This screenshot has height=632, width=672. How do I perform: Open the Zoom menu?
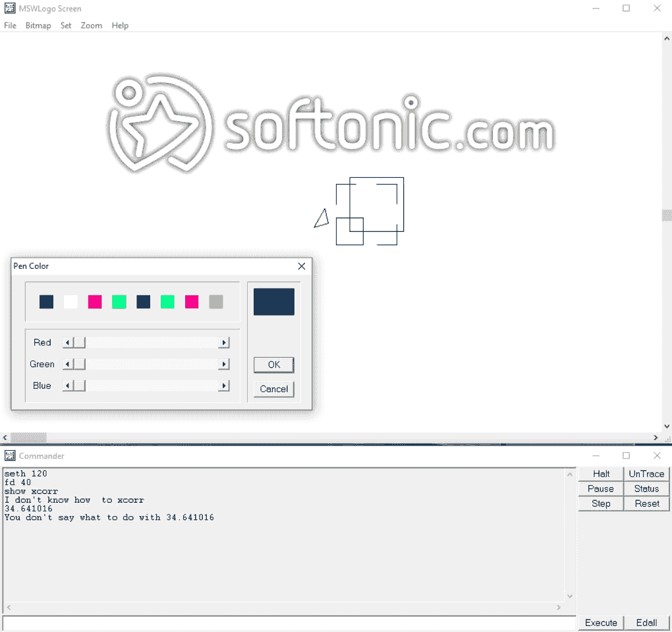91,25
